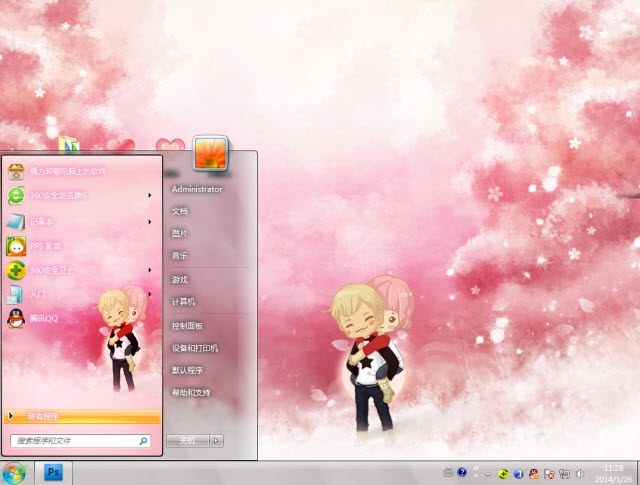The width and height of the screenshot is (640, 485).
Task: Click the blue help question mark tray icon
Action: pyautogui.click(x=462, y=472)
